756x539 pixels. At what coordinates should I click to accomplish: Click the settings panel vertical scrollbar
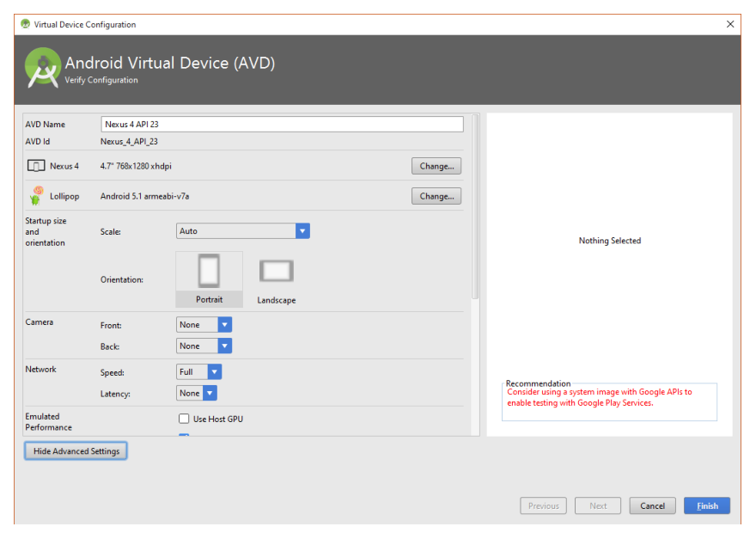[x=475, y=206]
